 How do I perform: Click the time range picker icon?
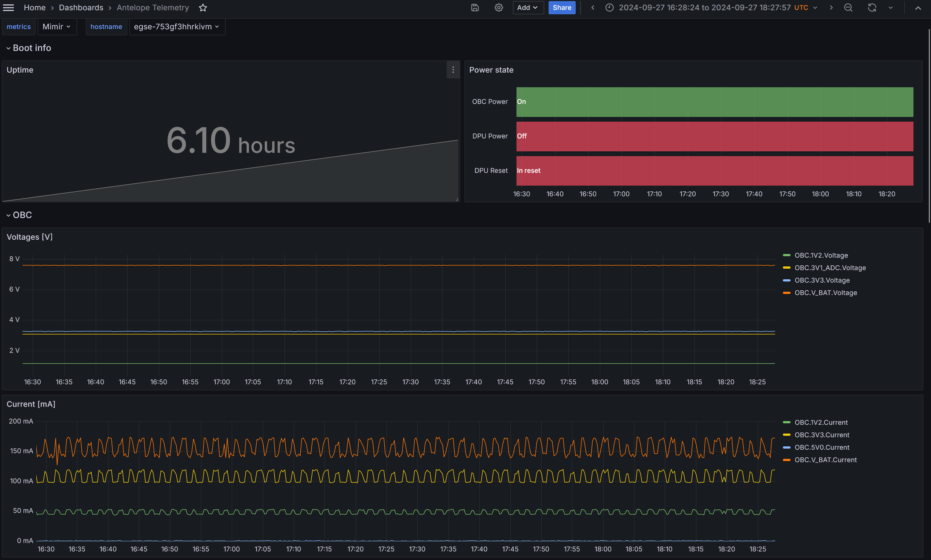(608, 7)
